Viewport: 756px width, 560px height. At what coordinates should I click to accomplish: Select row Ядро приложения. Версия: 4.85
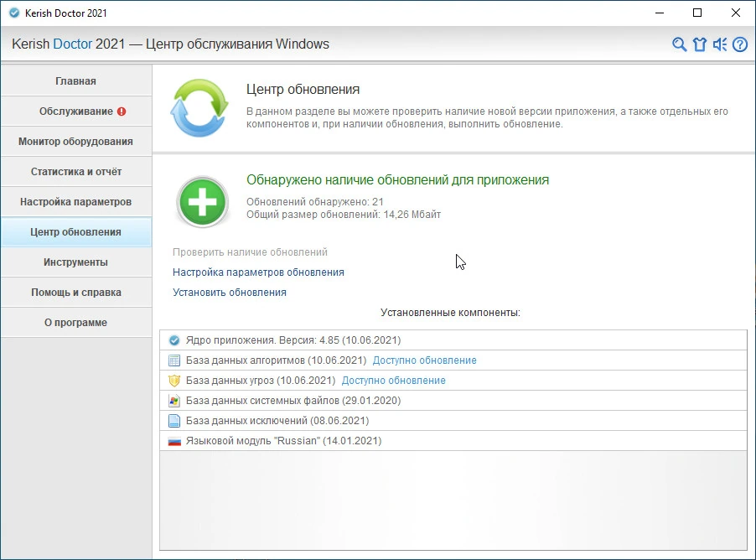(x=453, y=340)
